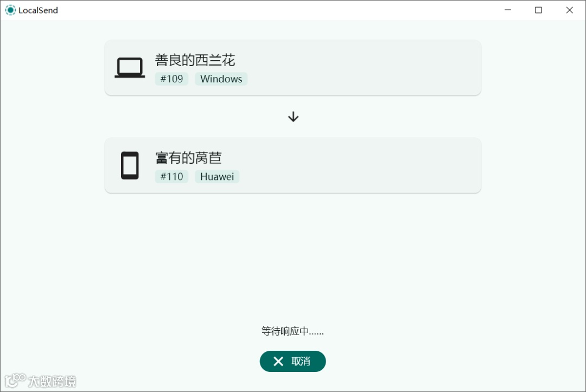
Task: Minimize the LocalSend window
Action: point(507,10)
